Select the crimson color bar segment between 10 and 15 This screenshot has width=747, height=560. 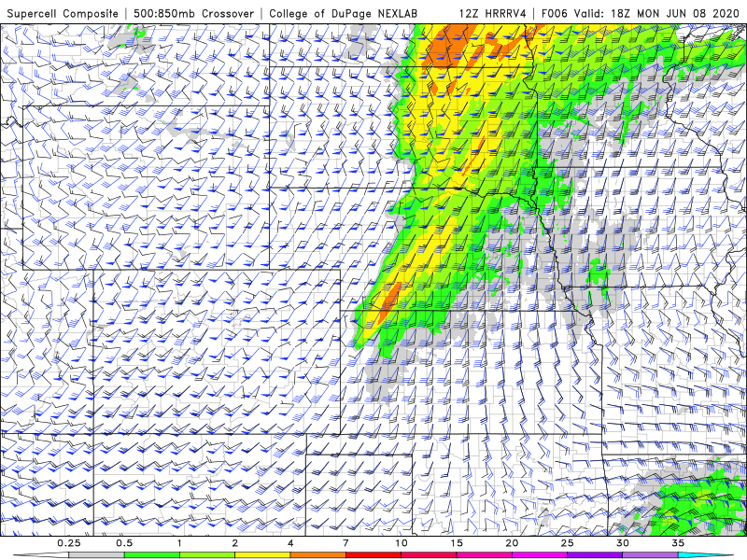pyautogui.click(x=429, y=555)
